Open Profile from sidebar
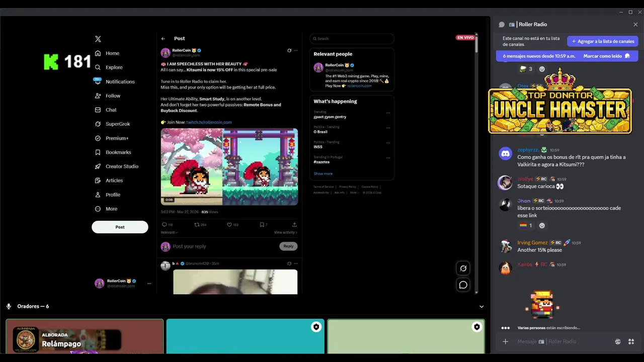 pyautogui.click(x=107, y=195)
